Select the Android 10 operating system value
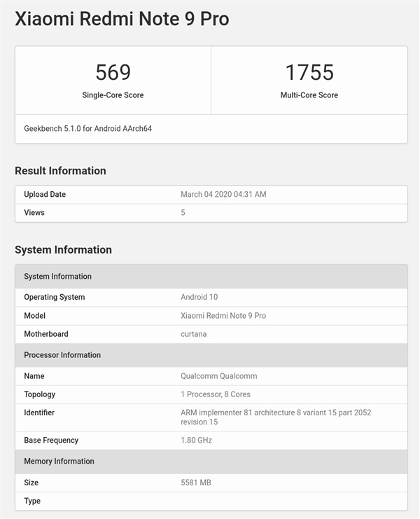 tap(199, 297)
